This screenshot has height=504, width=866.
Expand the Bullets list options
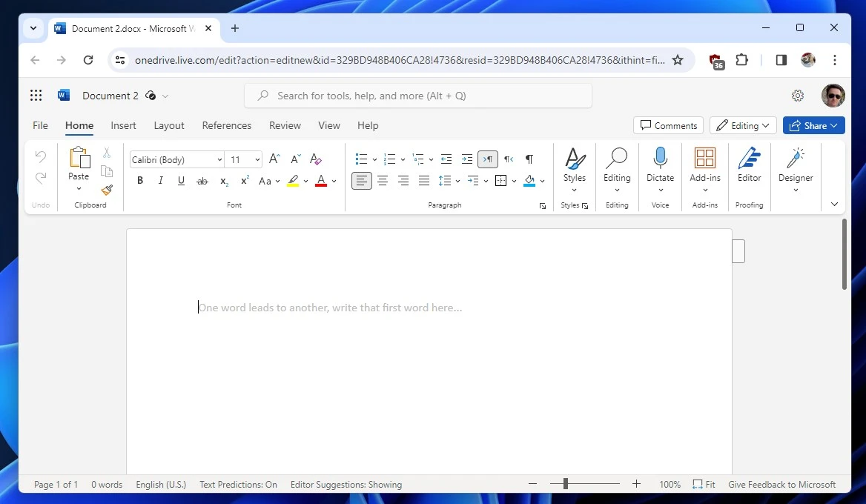(x=373, y=159)
